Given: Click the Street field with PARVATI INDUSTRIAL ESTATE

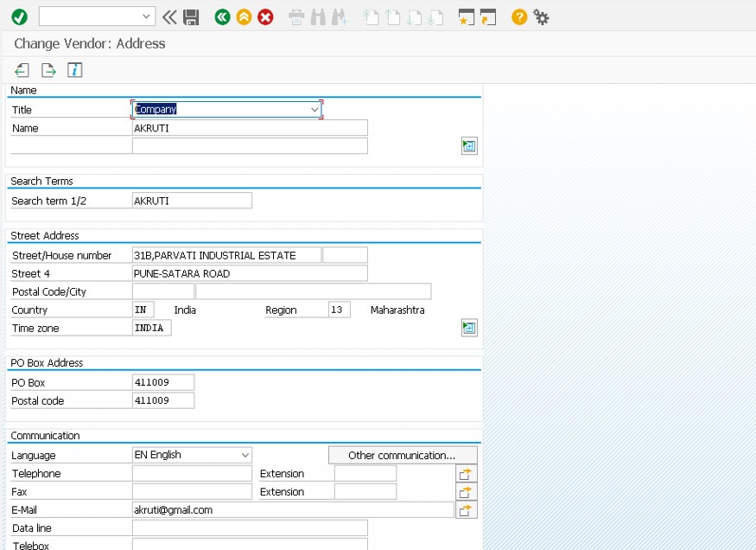Looking at the screenshot, I should coord(226,255).
